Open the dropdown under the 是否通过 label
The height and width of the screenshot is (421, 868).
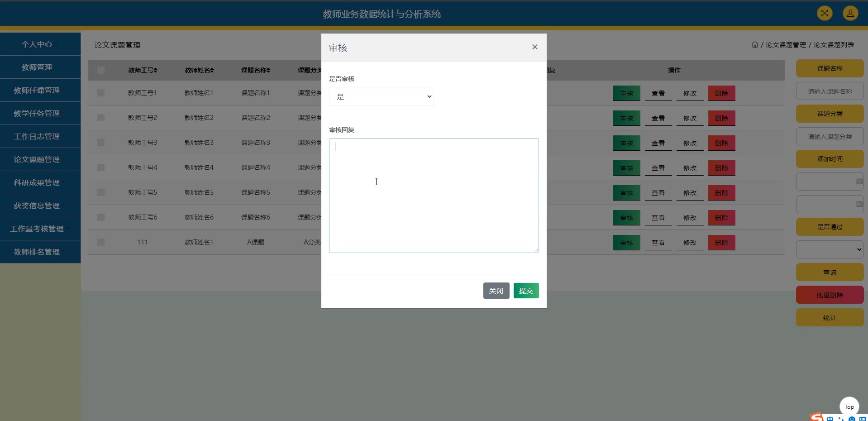coord(830,249)
